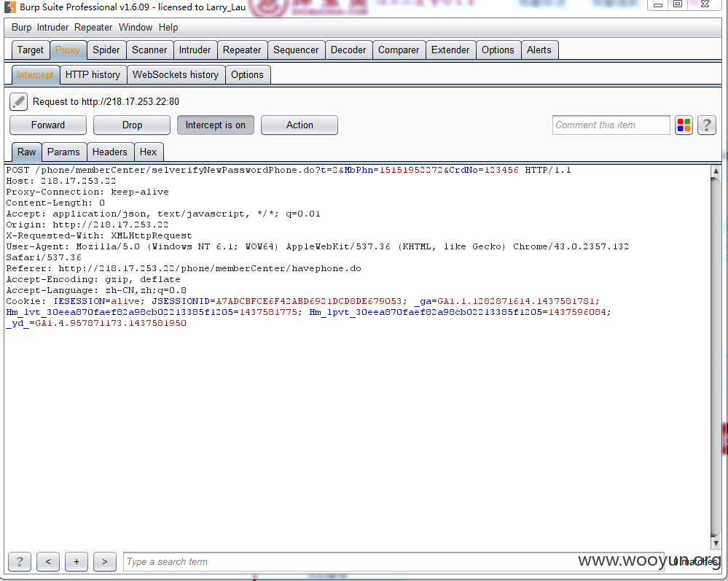View the Alerts tab
728x581 pixels.
539,50
